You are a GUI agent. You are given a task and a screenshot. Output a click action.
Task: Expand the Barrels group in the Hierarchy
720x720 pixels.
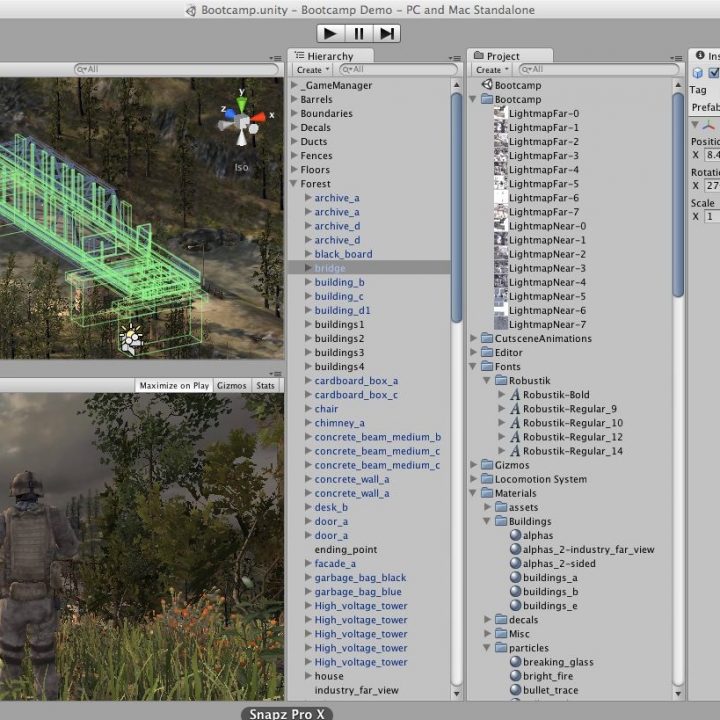(294, 99)
